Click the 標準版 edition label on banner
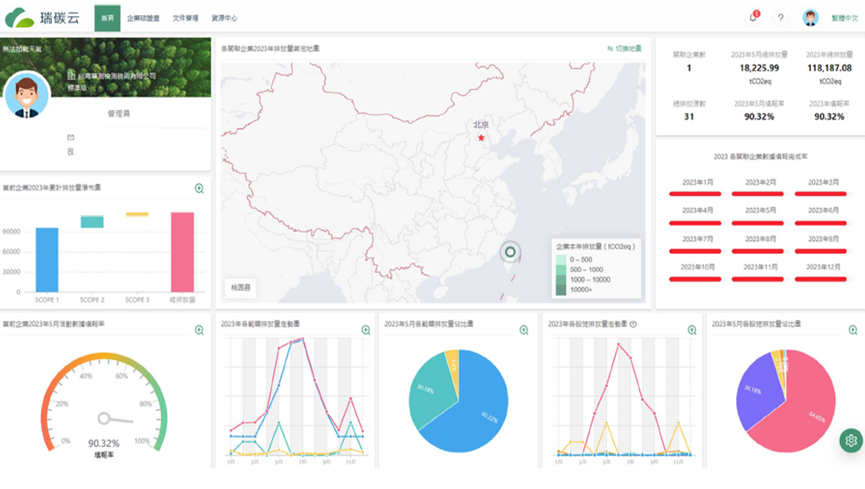 77,88
